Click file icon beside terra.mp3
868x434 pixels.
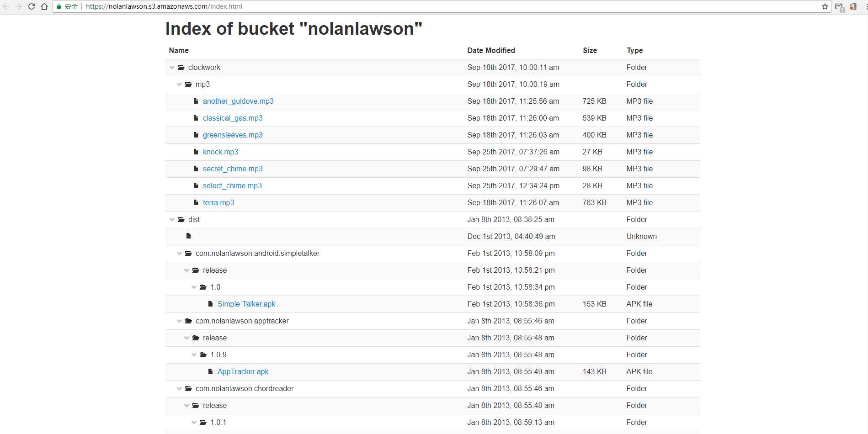point(196,202)
